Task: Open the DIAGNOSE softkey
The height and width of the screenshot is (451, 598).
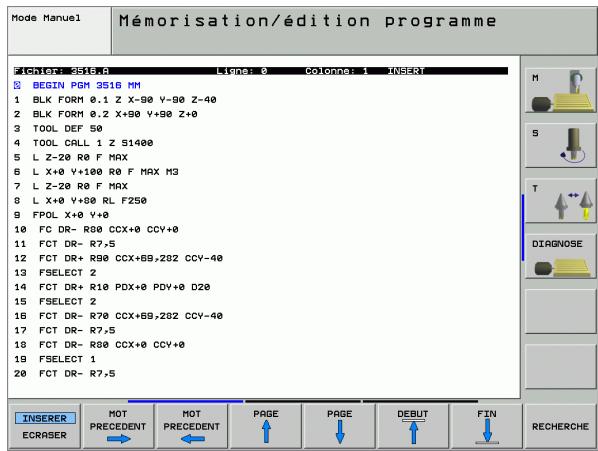Action: pos(560,256)
